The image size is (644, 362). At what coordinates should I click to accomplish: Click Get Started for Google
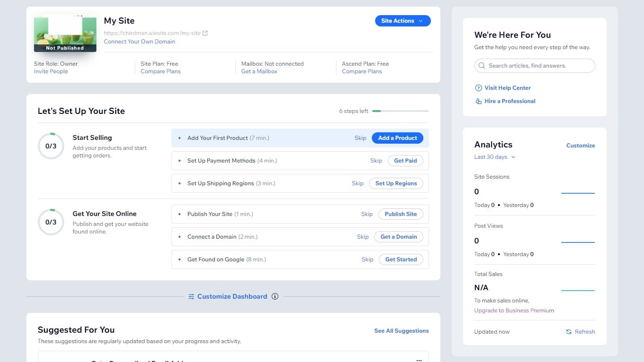pyautogui.click(x=401, y=259)
